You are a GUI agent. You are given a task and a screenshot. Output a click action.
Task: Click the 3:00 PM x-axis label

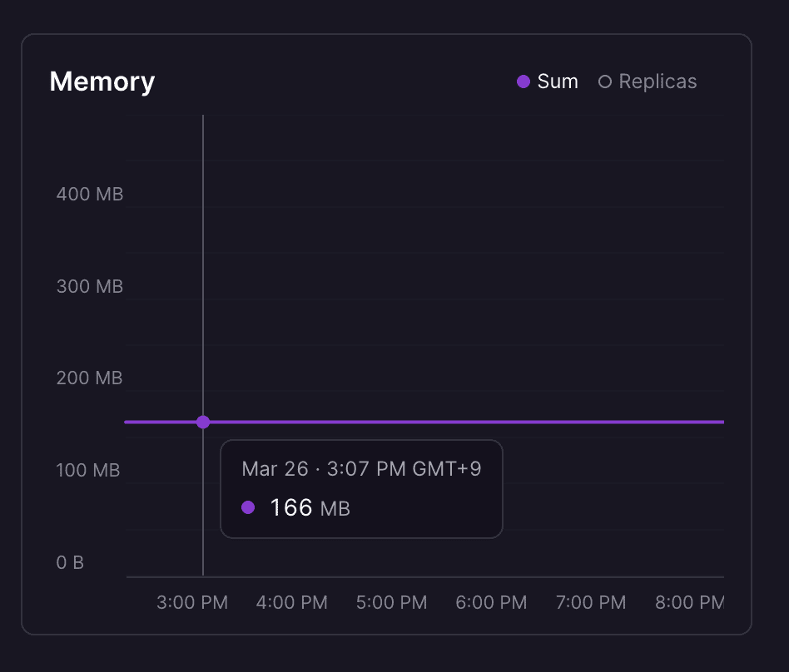click(192, 603)
